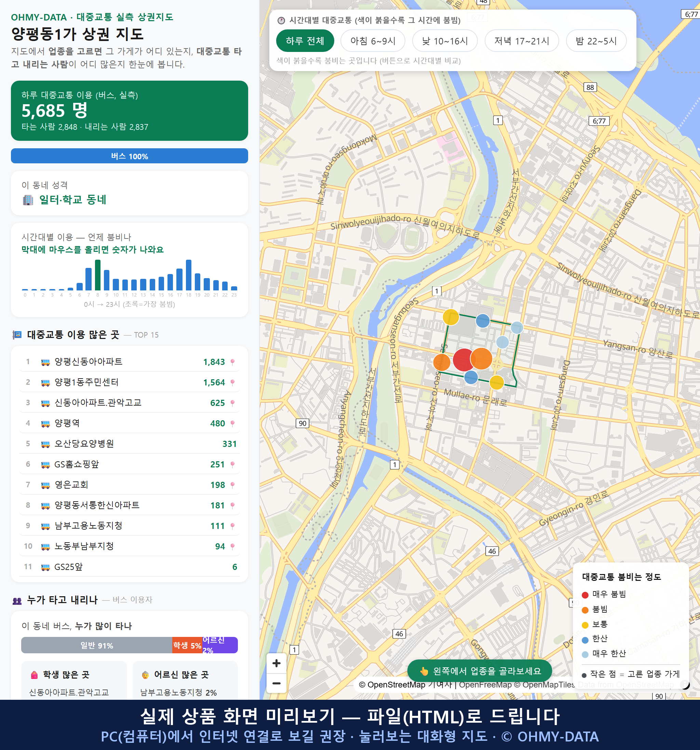Click the pin icon for 영은교회

[x=232, y=485]
